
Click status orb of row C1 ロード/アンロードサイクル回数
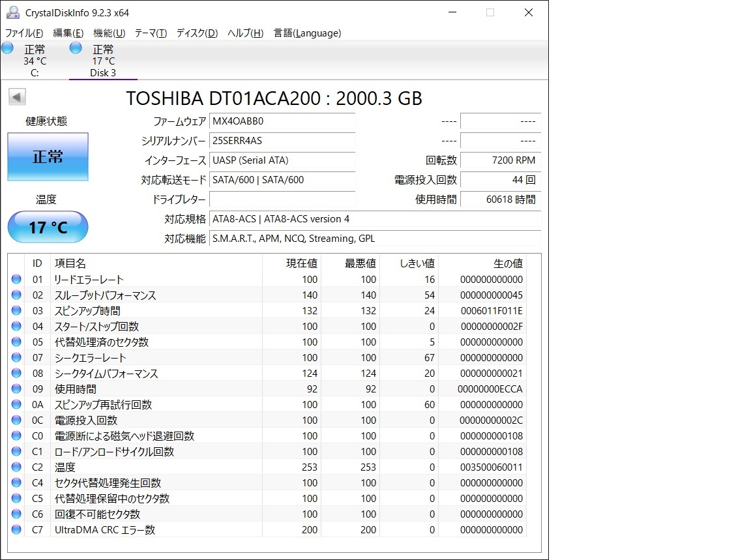coord(16,451)
